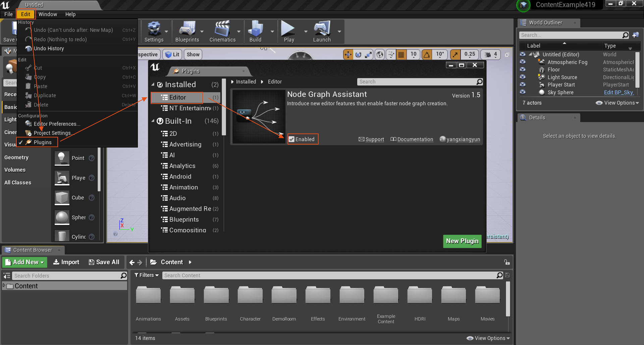Viewport: 644px width, 345px height.
Task: Click the Add New button
Action: click(x=25, y=262)
